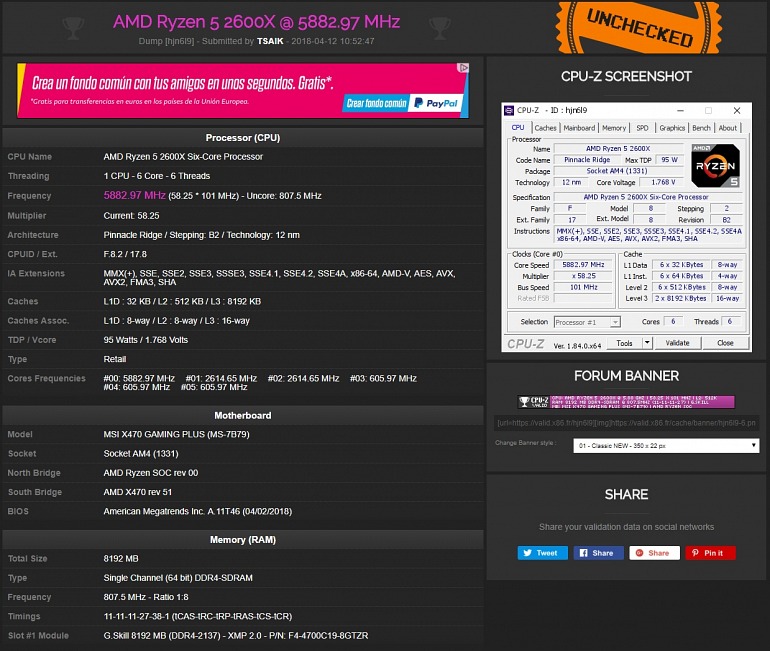Open the UNCHECKED validation stamp
The width and height of the screenshot is (770, 651).
(639, 27)
